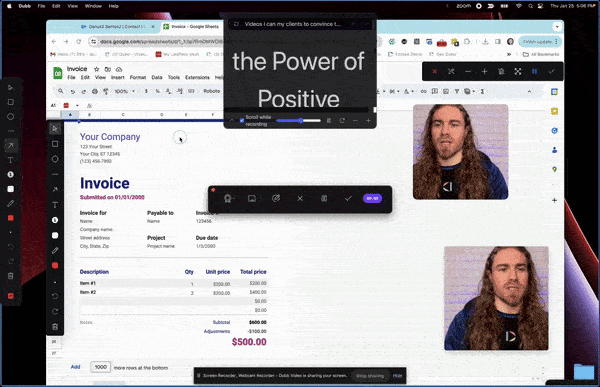600x387 pixels.
Task: Open the Extensions menu in Sheets
Action: pos(197,77)
